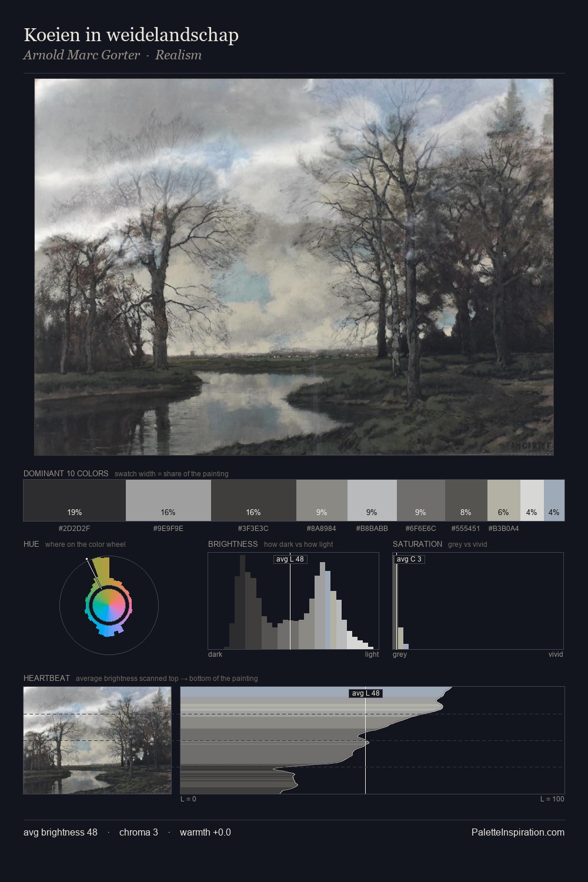Click the 'warmth +0.0' footer stat

coord(205,833)
